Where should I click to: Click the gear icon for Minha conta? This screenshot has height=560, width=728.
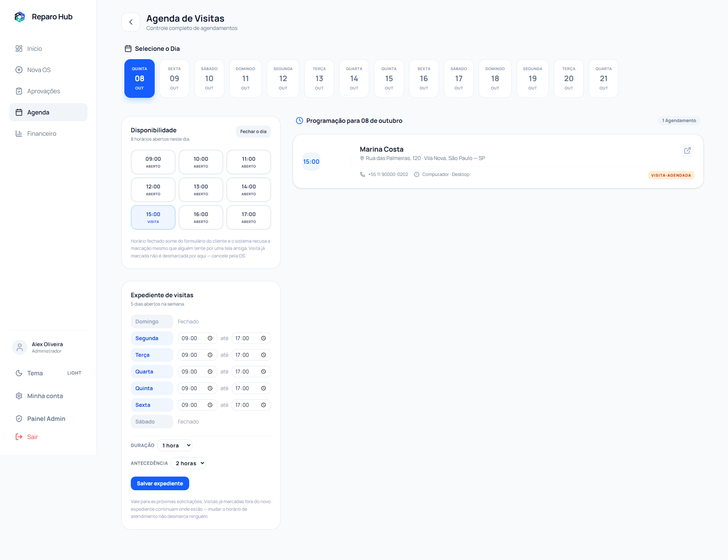[19, 396]
